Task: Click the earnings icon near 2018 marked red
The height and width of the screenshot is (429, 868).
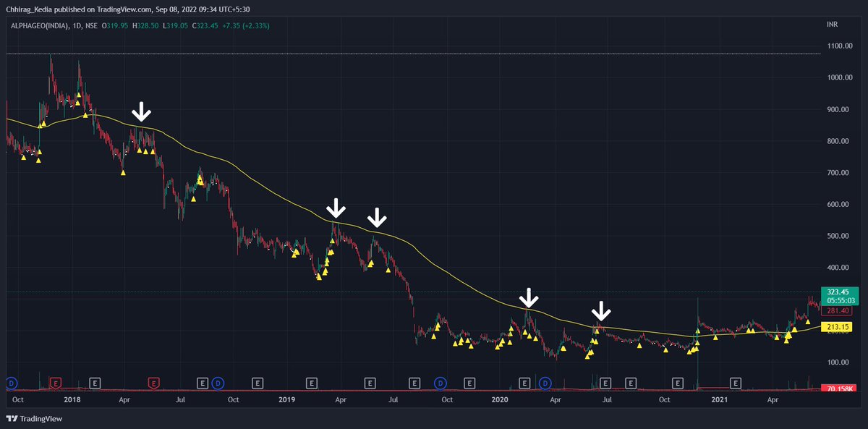Action: point(55,383)
